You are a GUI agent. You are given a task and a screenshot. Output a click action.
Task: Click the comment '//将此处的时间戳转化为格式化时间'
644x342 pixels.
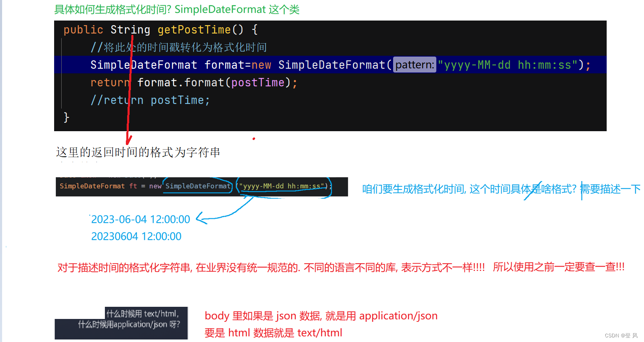[179, 47]
